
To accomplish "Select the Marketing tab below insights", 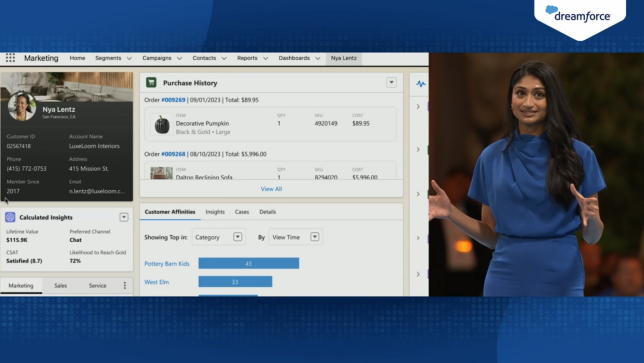I will 21,286.
